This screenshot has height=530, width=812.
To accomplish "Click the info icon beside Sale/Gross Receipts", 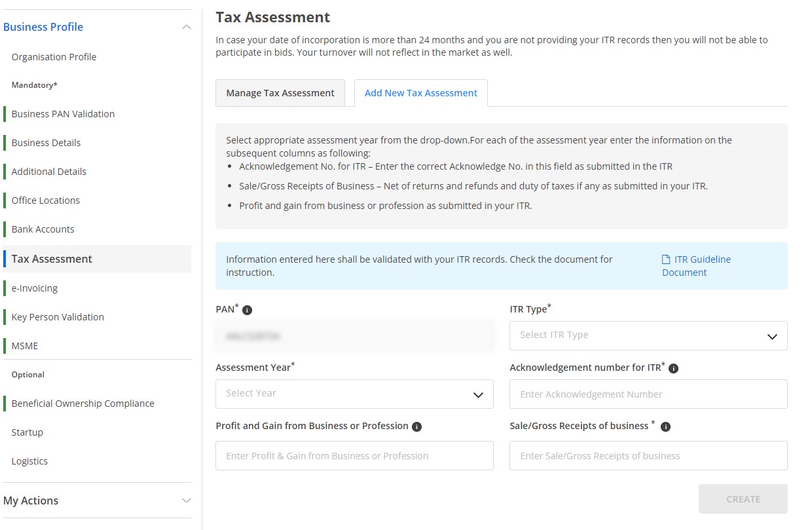I will [665, 426].
